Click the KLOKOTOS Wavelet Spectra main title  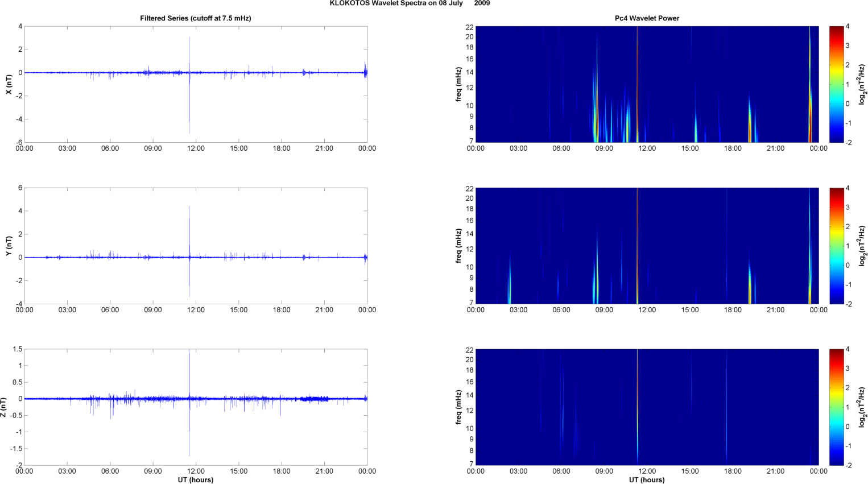[409, 3]
